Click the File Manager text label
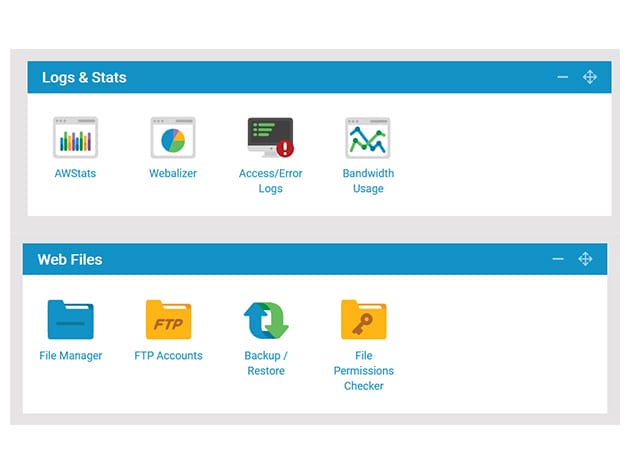 pyautogui.click(x=70, y=355)
